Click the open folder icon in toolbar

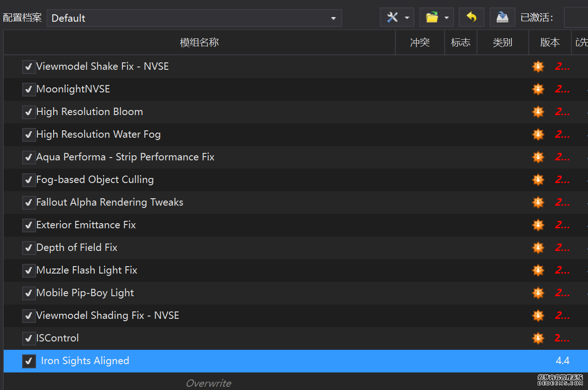[x=432, y=18]
